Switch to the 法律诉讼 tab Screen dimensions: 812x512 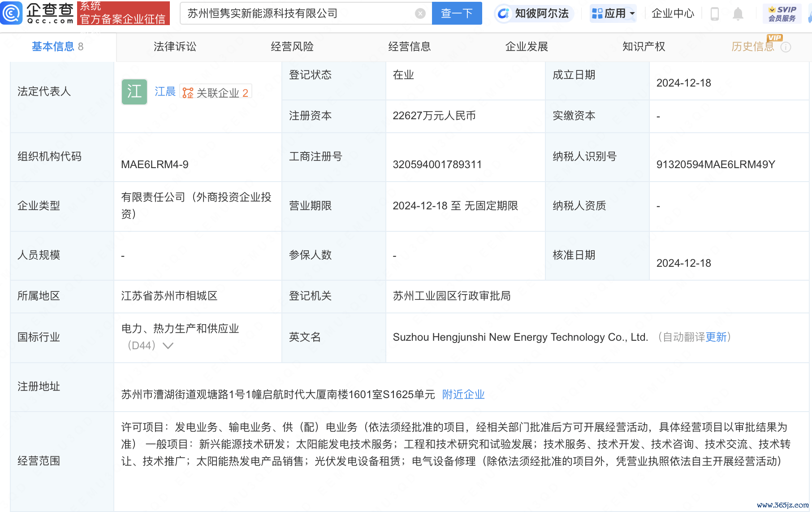coord(175,47)
